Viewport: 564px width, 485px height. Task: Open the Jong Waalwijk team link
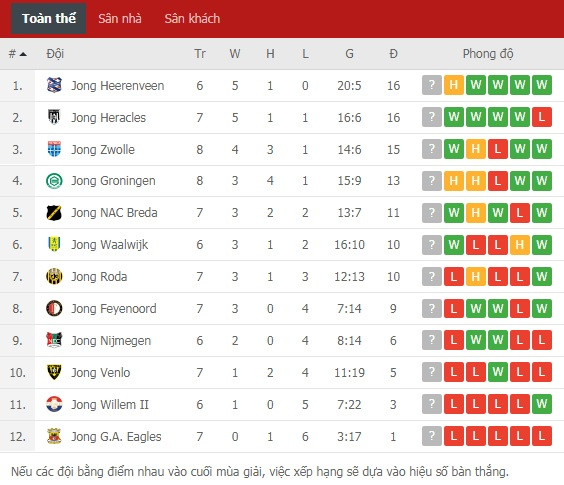[x=109, y=245]
